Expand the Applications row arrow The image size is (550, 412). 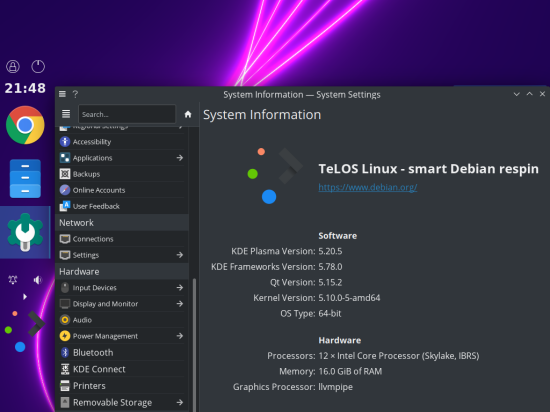pos(180,158)
